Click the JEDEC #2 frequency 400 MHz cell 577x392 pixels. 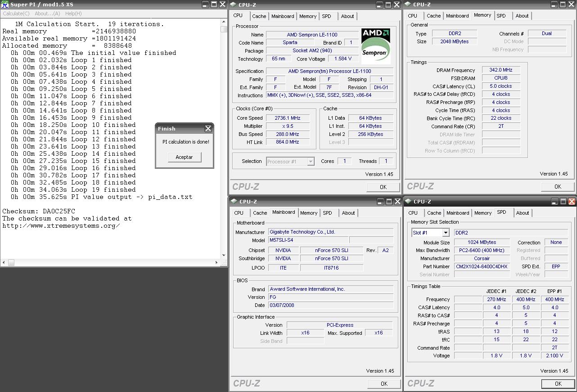pyautogui.click(x=526, y=299)
